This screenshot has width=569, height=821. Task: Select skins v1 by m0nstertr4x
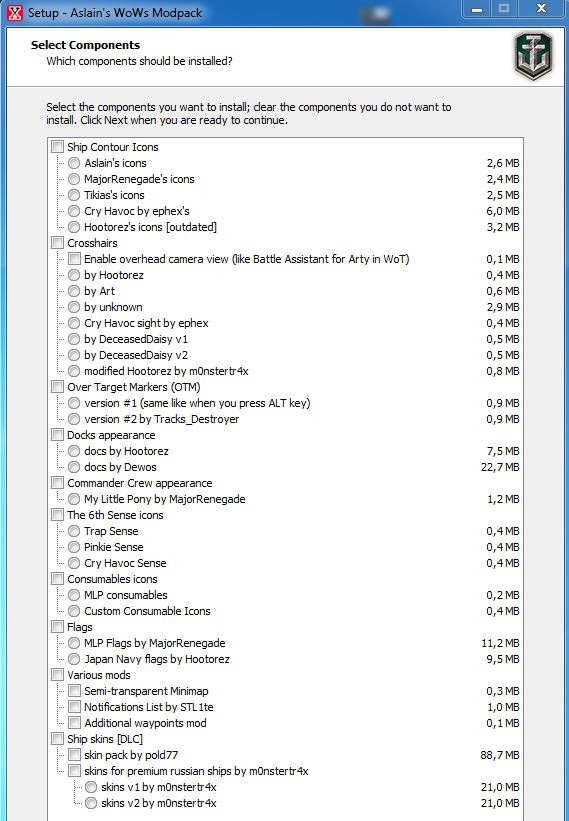pyautogui.click(x=91, y=787)
